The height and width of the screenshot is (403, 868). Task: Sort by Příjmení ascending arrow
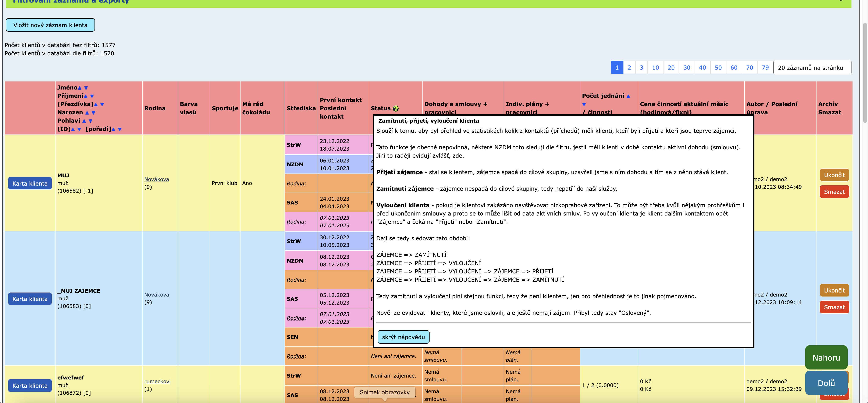tap(86, 96)
